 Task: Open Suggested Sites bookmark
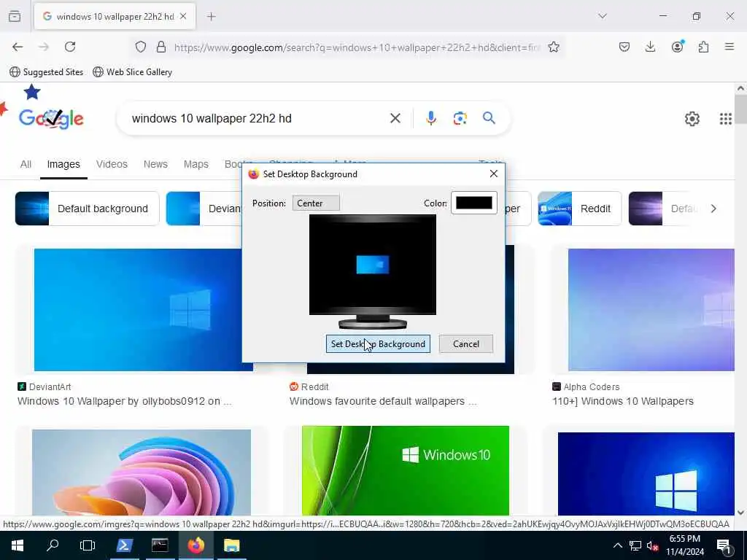[47, 72]
